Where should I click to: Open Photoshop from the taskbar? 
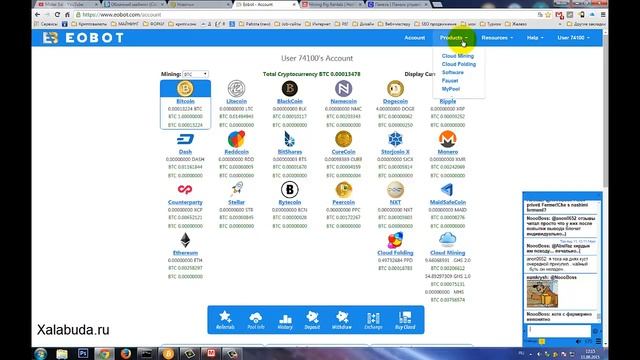pos(83,353)
